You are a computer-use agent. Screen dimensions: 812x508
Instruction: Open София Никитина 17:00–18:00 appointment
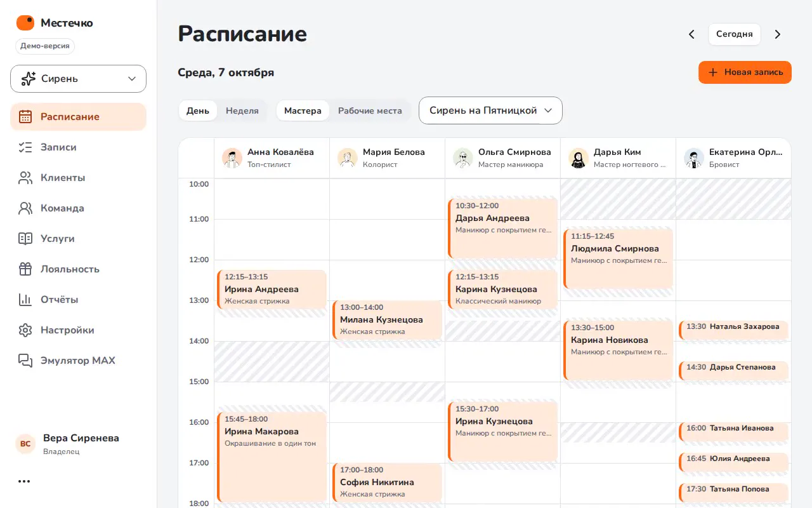pos(387,482)
